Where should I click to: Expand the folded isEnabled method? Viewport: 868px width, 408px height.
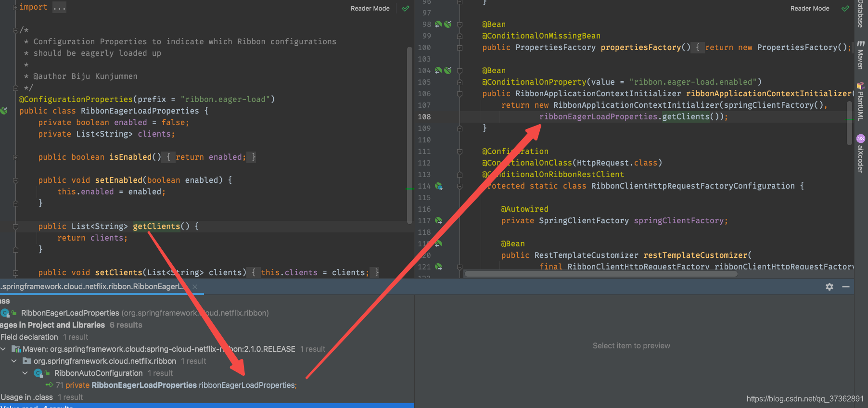click(x=15, y=157)
